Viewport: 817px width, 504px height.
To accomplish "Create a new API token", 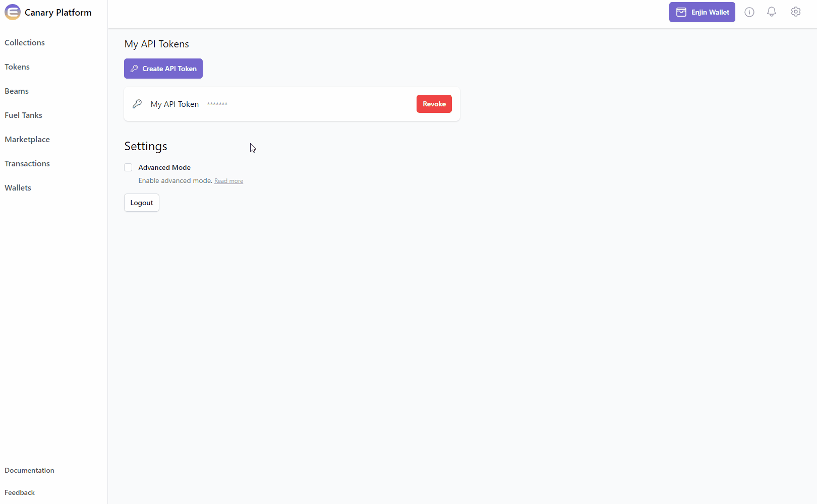I will [x=163, y=69].
